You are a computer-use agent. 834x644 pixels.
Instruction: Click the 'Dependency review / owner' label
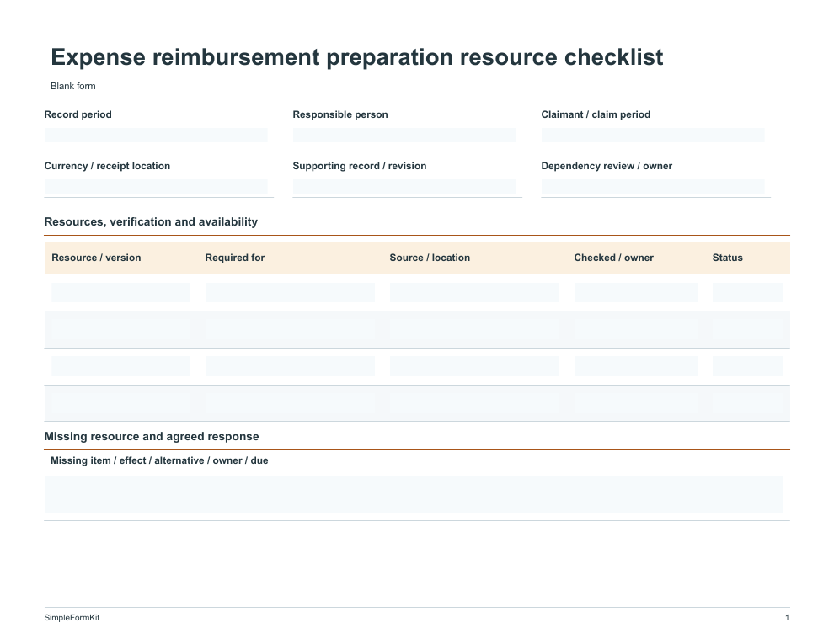pos(607,166)
